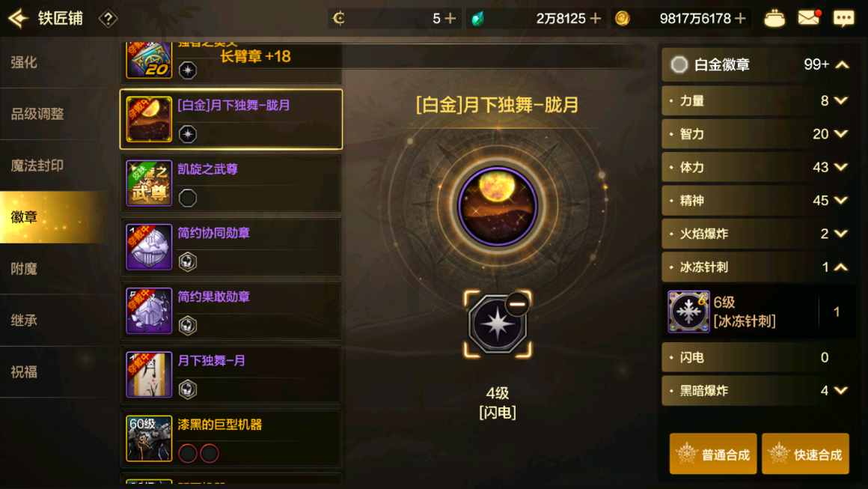Remove the socketed emblem with minus icon
Screen dimensions: 868x489
coord(517,304)
